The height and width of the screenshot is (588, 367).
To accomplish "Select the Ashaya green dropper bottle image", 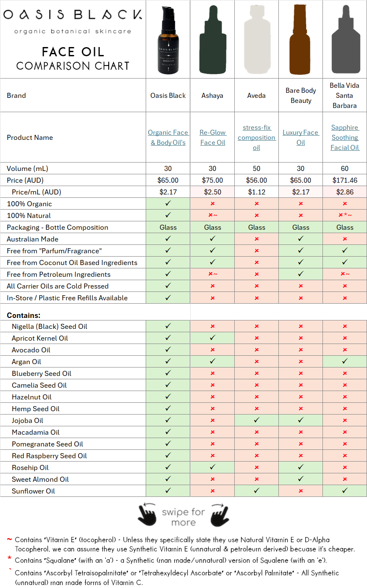I will [212, 39].
